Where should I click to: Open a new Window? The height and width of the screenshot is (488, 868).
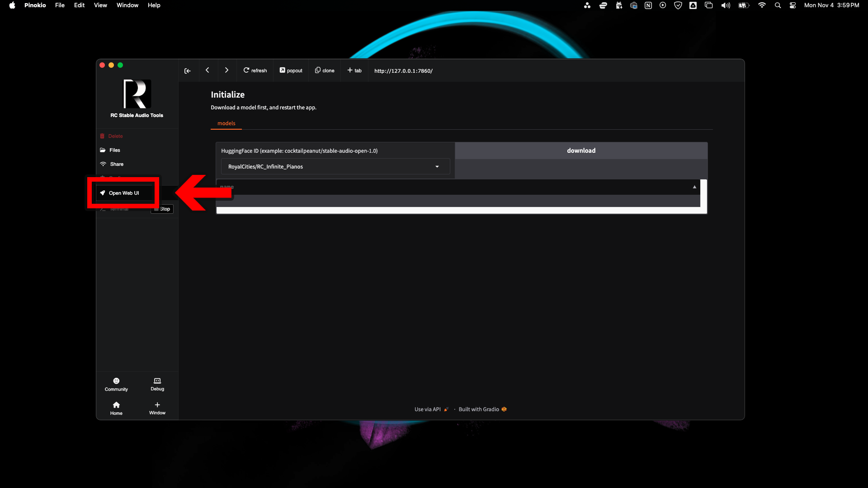tap(157, 408)
